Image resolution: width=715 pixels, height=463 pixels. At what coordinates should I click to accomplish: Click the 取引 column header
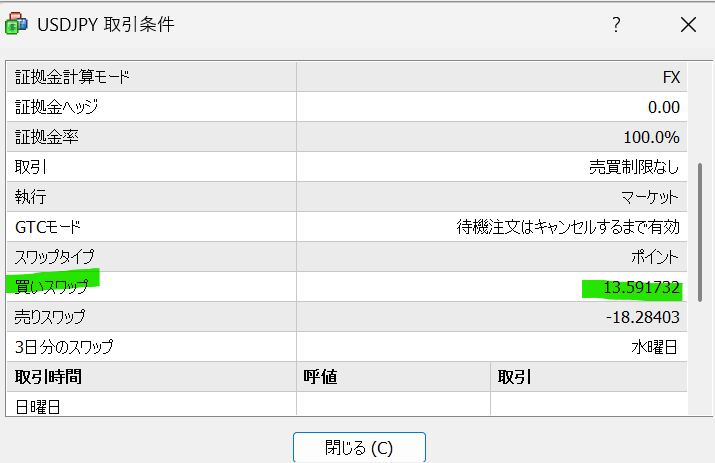pos(514,376)
